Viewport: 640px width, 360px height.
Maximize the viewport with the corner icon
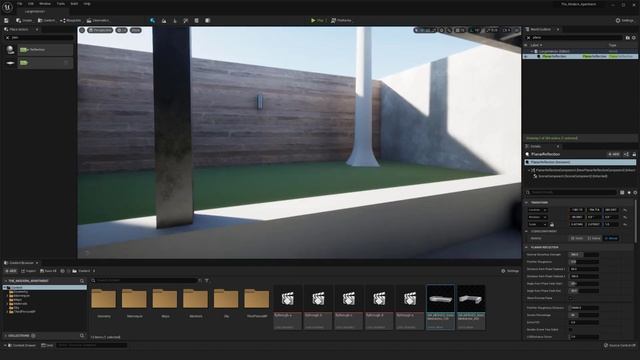click(x=517, y=30)
